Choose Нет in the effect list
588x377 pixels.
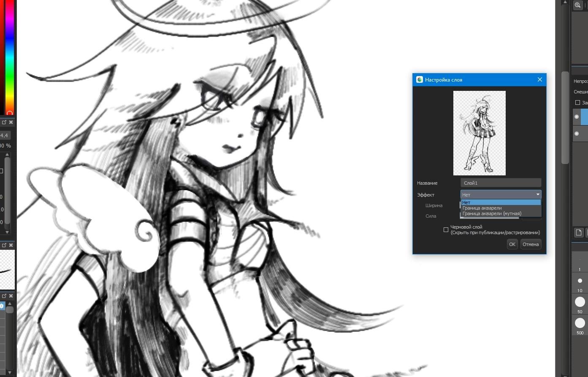point(501,202)
